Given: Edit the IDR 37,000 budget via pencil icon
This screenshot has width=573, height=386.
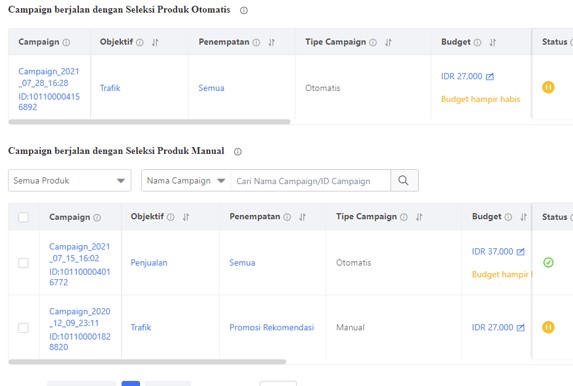Looking at the screenshot, I should coord(521,252).
